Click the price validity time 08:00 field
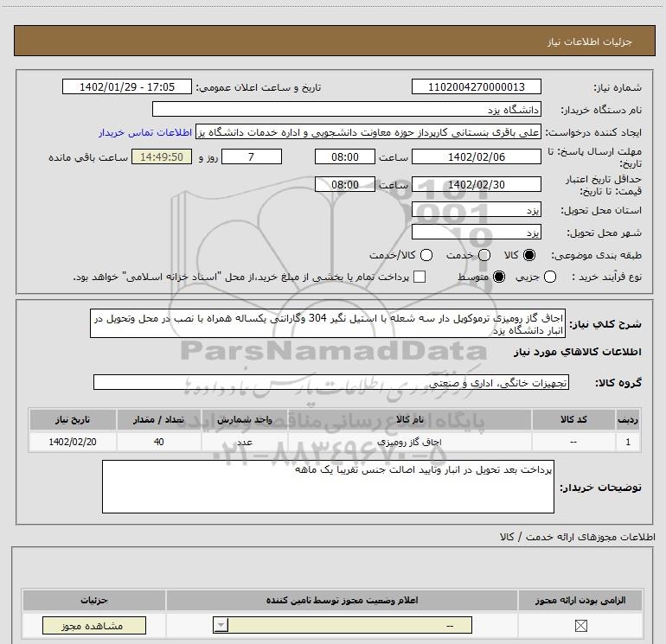 coord(345,184)
